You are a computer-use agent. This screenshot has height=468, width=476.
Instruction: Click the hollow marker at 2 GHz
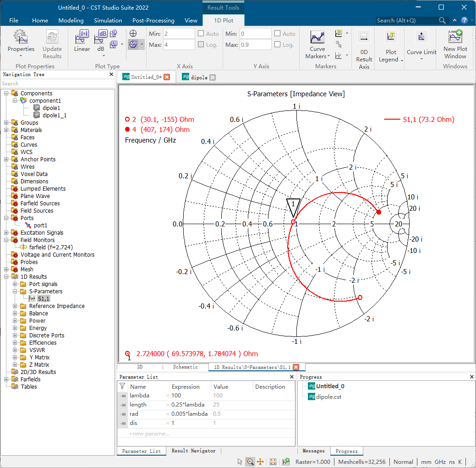360,297
